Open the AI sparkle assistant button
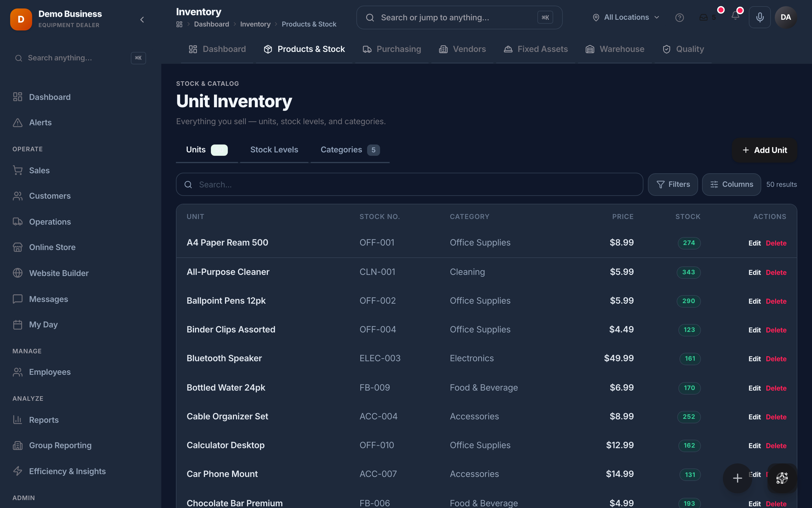Image resolution: width=812 pixels, height=508 pixels. tap(782, 478)
